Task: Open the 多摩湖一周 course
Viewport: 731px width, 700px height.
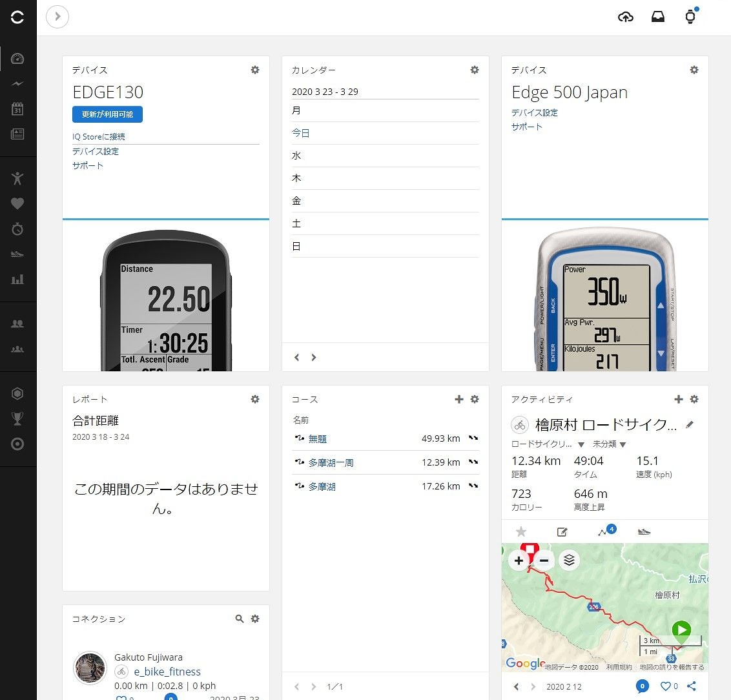Action: (x=331, y=463)
